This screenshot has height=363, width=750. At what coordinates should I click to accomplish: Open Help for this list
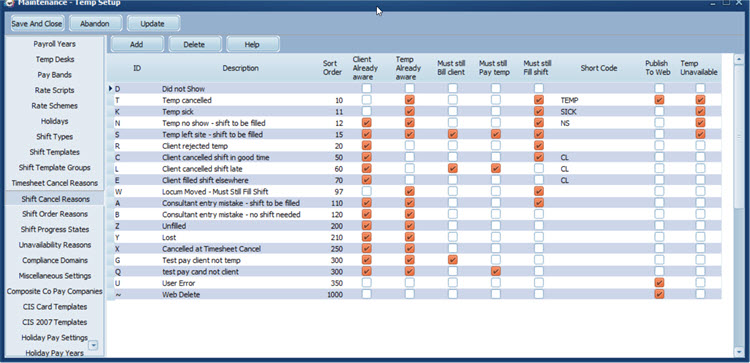pyautogui.click(x=252, y=44)
